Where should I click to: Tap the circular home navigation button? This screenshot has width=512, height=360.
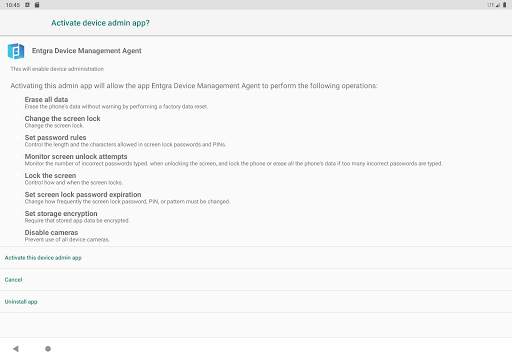click(48, 349)
